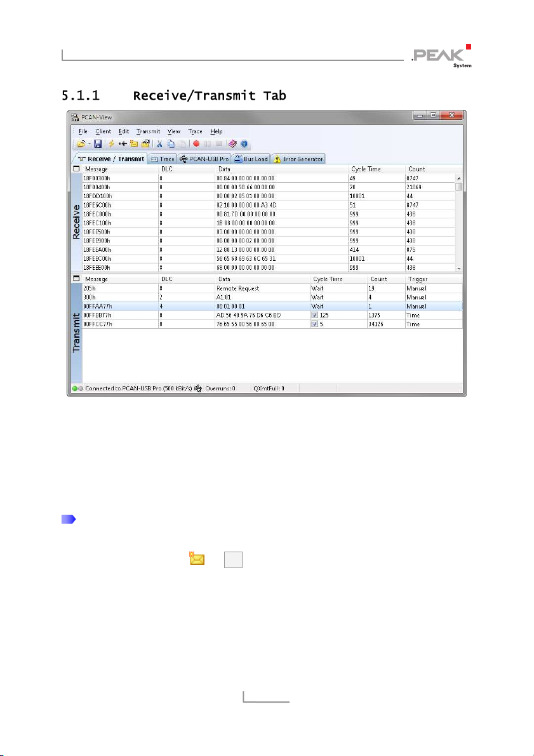Screen dimensions: 534x756
Task: Click the Overruns: 0 status entry
Action: pos(220,388)
